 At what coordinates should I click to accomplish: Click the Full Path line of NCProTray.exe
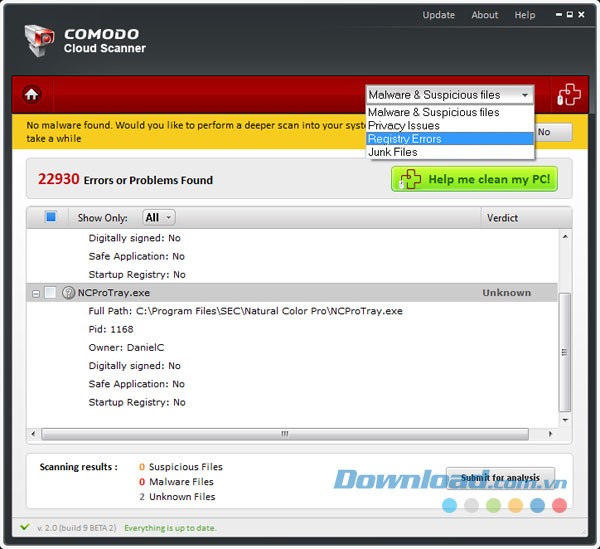[245, 311]
